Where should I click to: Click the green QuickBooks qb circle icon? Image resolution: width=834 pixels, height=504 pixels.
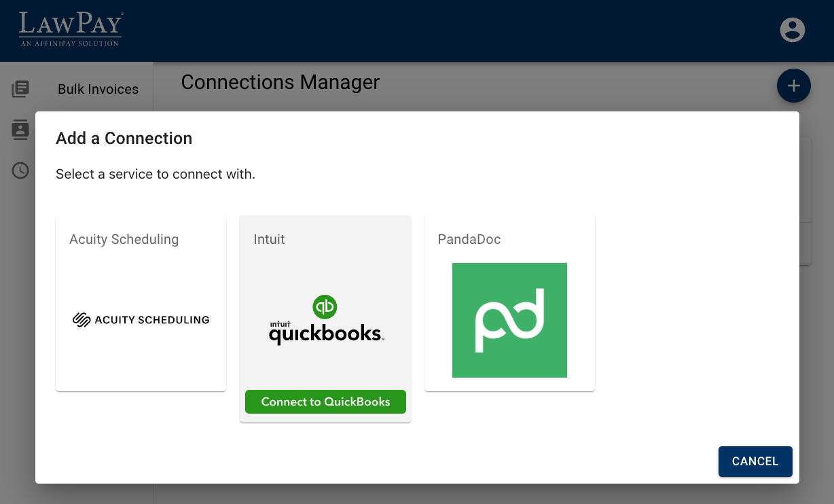click(x=325, y=306)
